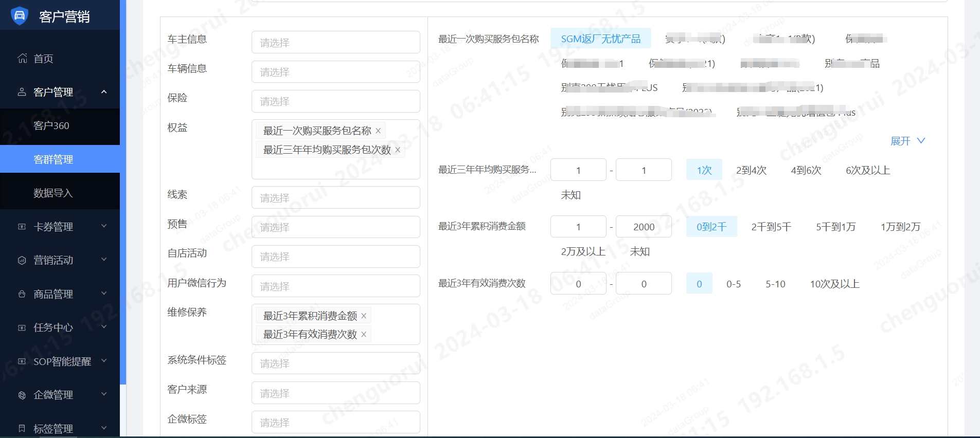Screen dimensions: 980x438
Task: Expand the 营销活动 menu chevron
Action: coord(104,260)
